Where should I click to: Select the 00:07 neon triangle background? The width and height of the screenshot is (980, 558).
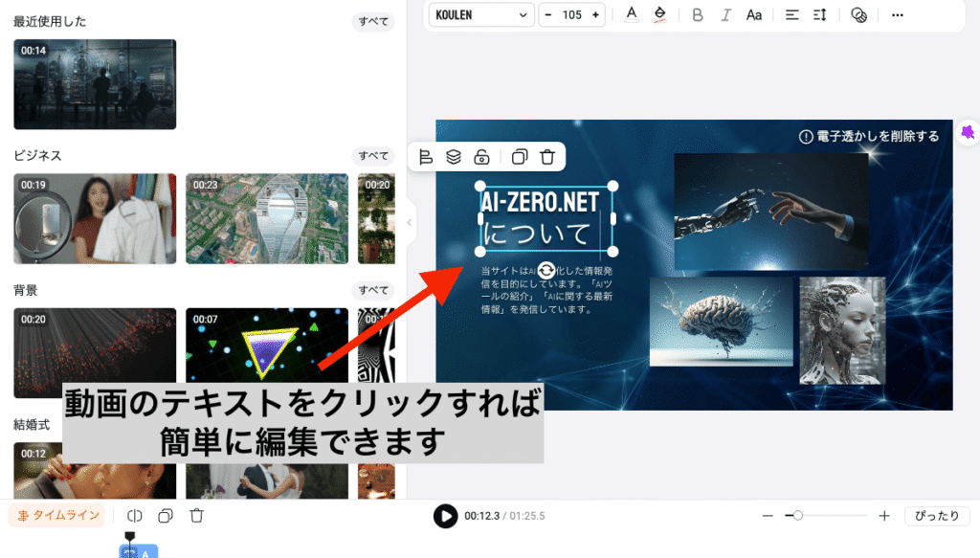(267, 345)
